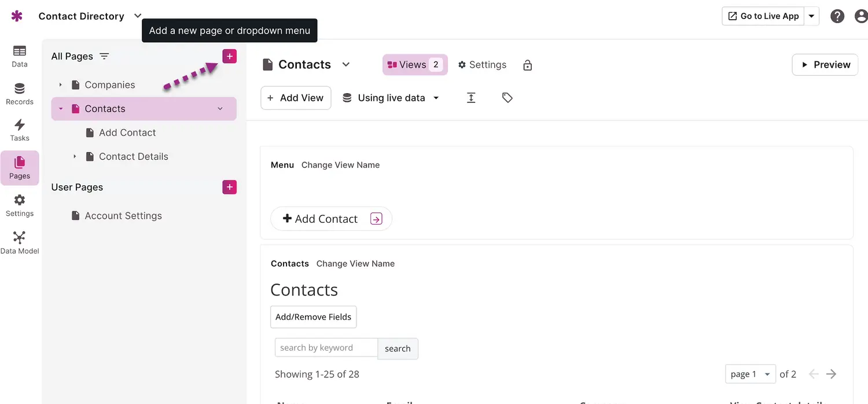
Task: Open the Using live data dropdown
Action: tap(391, 98)
